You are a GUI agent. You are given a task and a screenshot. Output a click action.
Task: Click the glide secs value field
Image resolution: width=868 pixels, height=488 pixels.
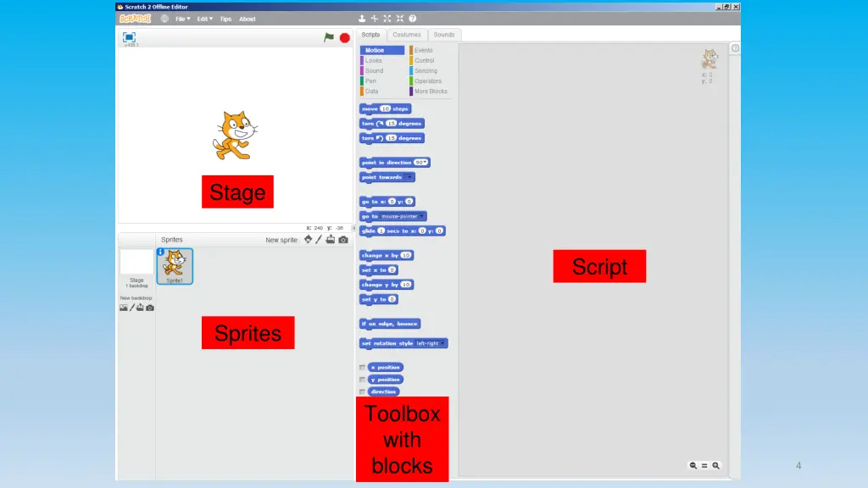click(381, 230)
